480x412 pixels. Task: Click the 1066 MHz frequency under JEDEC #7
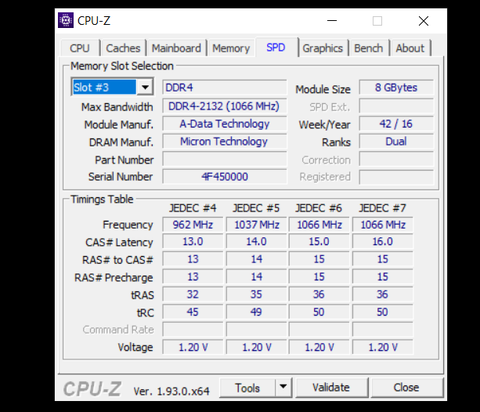tap(383, 224)
